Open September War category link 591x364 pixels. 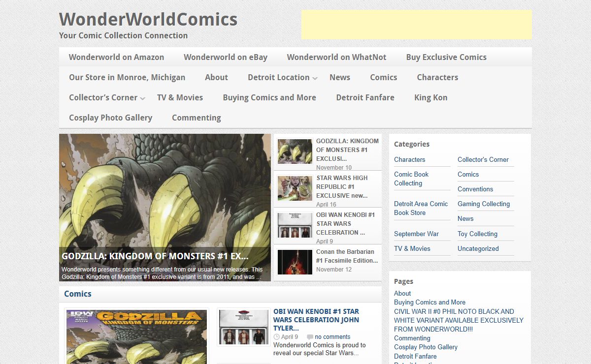pos(416,234)
